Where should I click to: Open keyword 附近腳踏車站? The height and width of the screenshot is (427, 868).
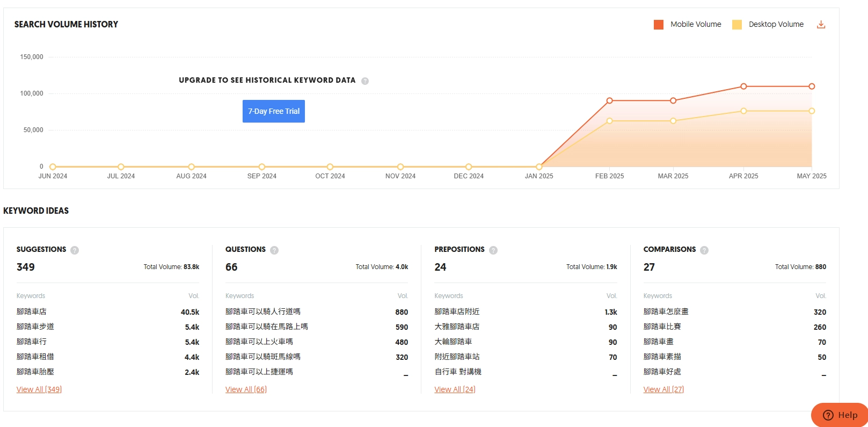457,357
